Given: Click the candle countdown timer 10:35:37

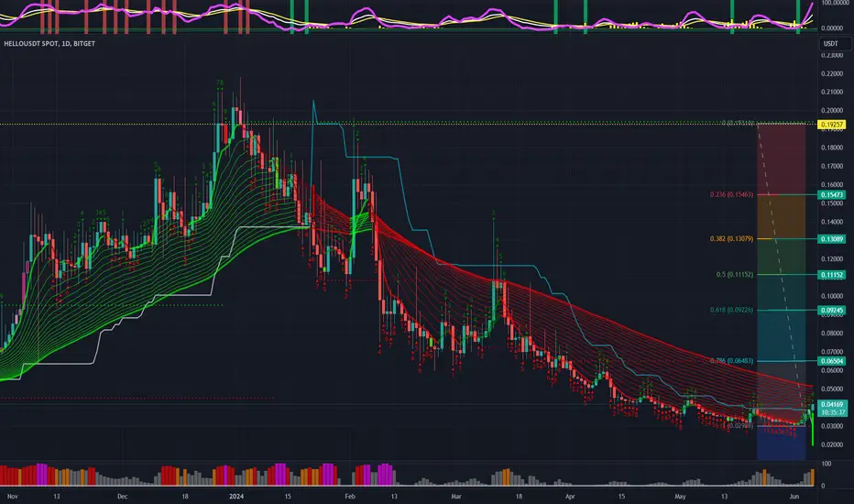Looking at the screenshot, I should tap(833, 412).
